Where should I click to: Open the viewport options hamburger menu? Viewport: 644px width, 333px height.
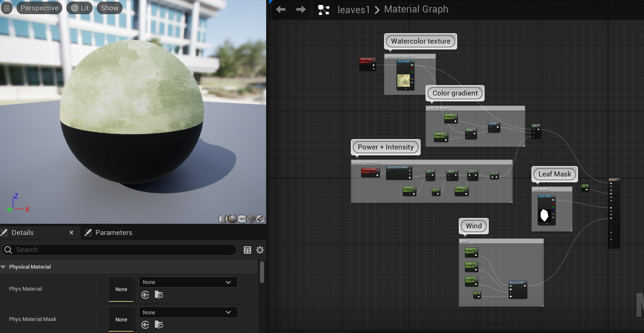point(7,8)
